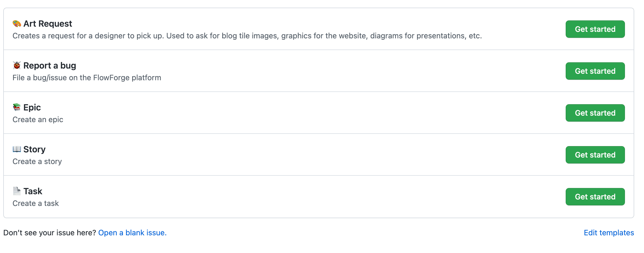Viewport: 644px width, 253px height.
Task: Click the open book icon beside Story
Action: tap(17, 149)
